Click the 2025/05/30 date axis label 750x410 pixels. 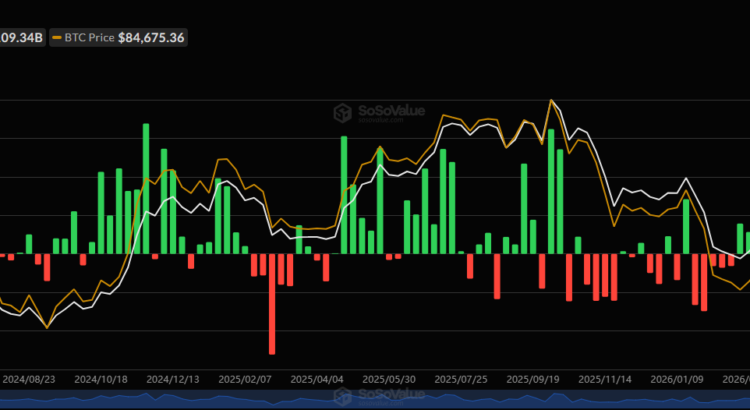(x=389, y=379)
